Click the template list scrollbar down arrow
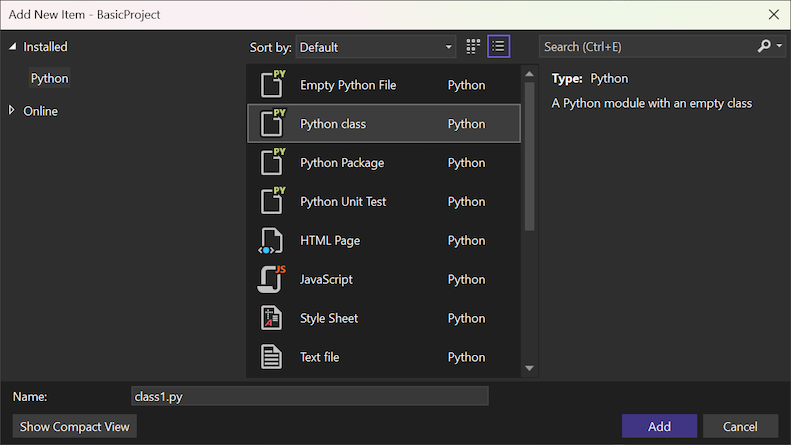Image resolution: width=791 pixels, height=445 pixels. pos(529,368)
